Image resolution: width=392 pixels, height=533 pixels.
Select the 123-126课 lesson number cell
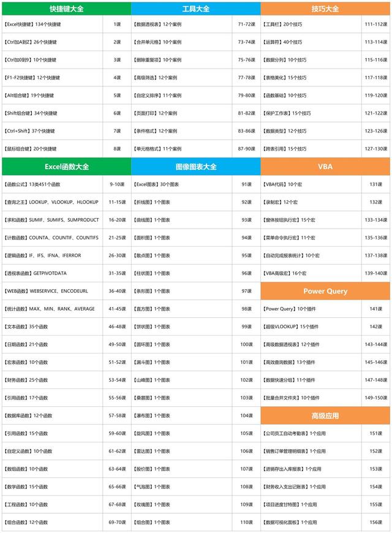tap(375, 131)
